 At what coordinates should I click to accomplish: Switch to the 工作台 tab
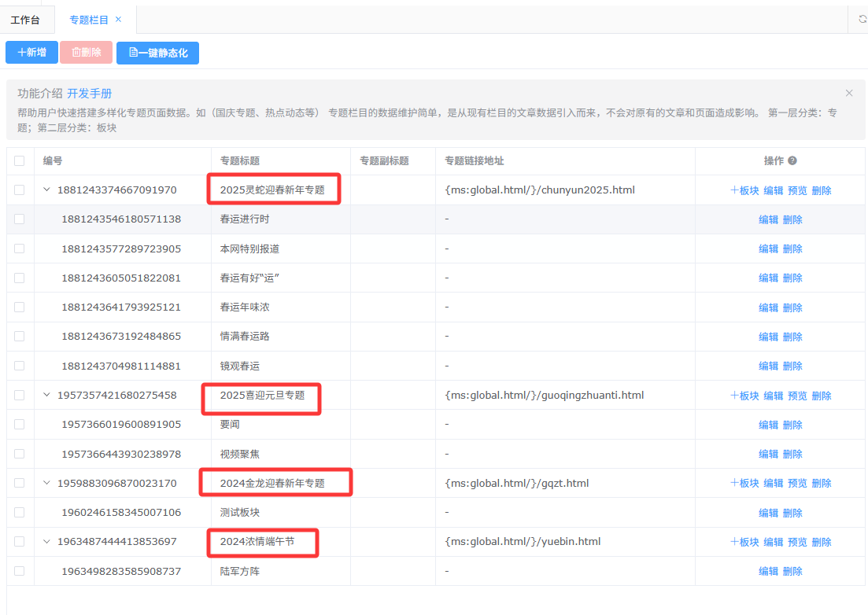(25, 20)
